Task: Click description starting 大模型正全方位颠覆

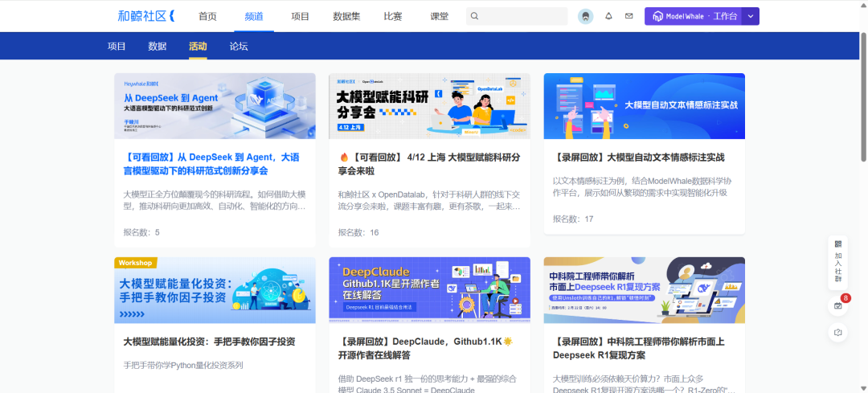Action: (215, 201)
